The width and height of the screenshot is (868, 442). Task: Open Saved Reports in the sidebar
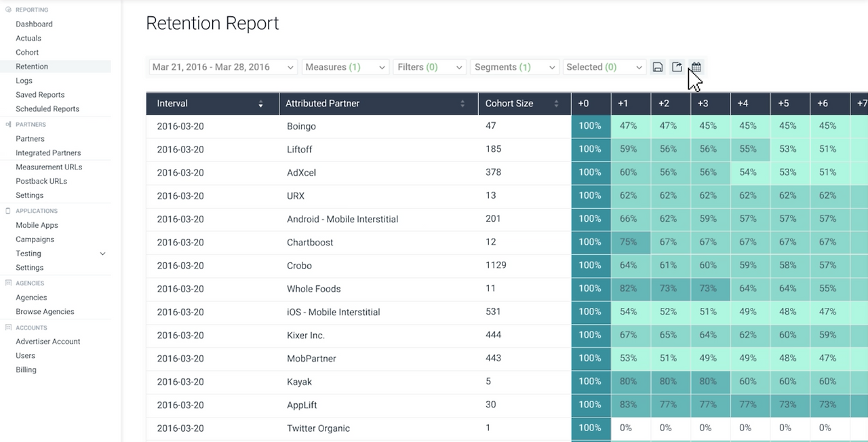pos(40,95)
